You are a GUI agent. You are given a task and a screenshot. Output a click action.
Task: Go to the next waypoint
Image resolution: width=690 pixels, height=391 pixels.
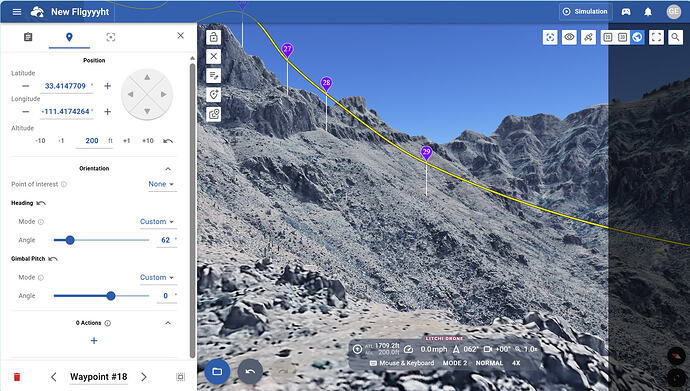pyautogui.click(x=144, y=377)
